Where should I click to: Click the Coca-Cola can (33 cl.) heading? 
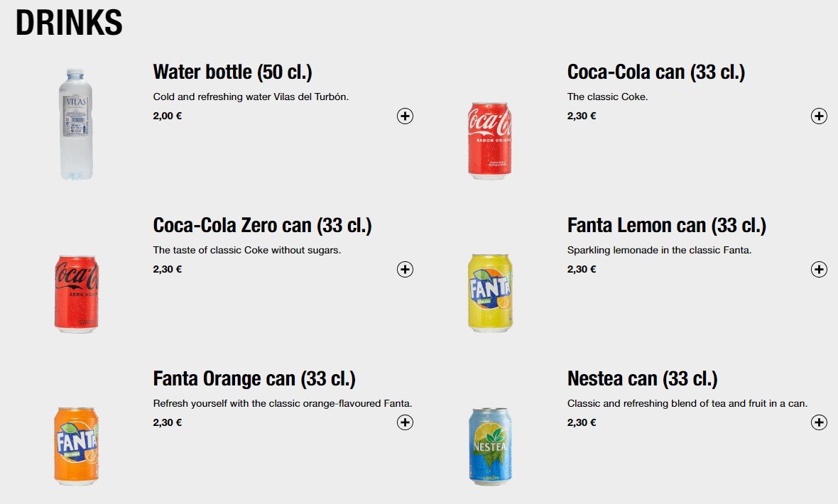(656, 72)
